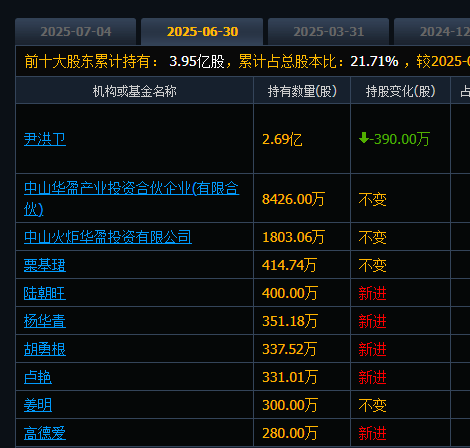Select the holding value 8426.00万
470x448 pixels.
click(x=293, y=199)
